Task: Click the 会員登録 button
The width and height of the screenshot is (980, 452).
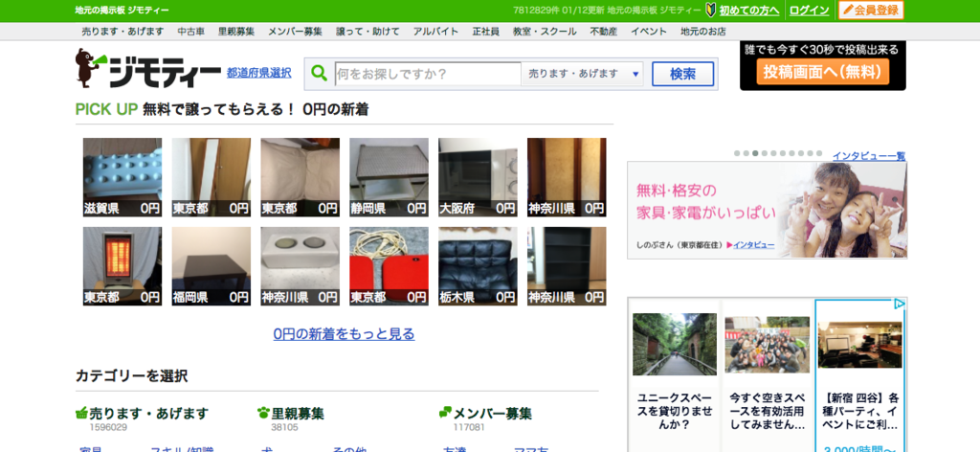Action: [x=871, y=10]
